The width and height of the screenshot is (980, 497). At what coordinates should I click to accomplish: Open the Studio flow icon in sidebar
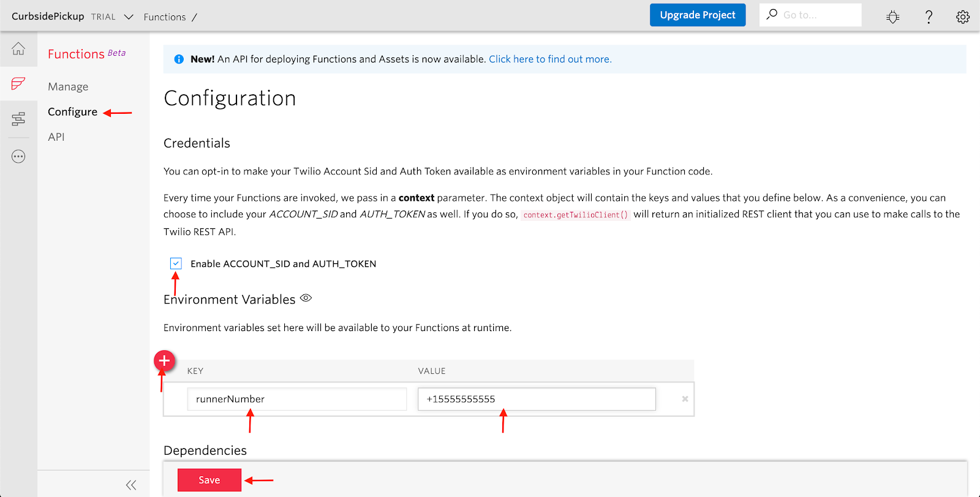[18, 119]
